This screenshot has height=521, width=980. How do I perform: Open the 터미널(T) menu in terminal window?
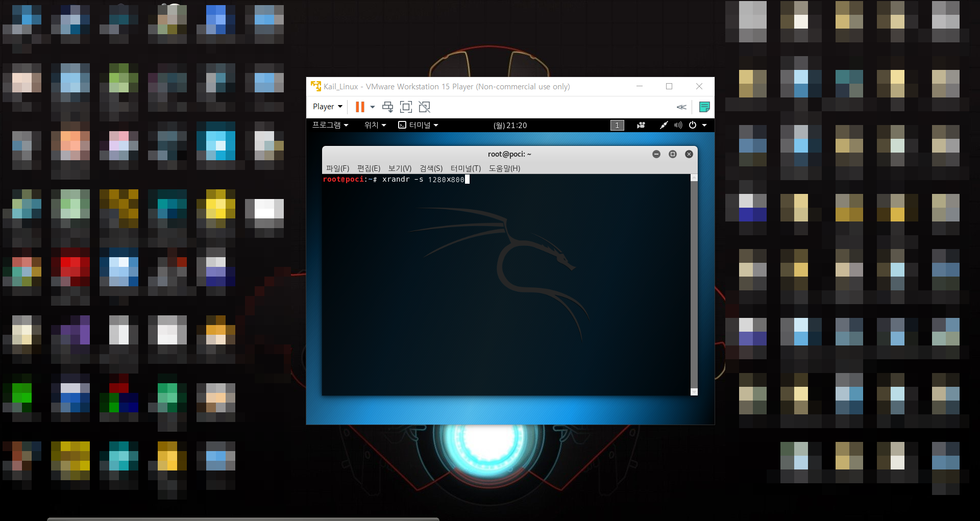[465, 168]
